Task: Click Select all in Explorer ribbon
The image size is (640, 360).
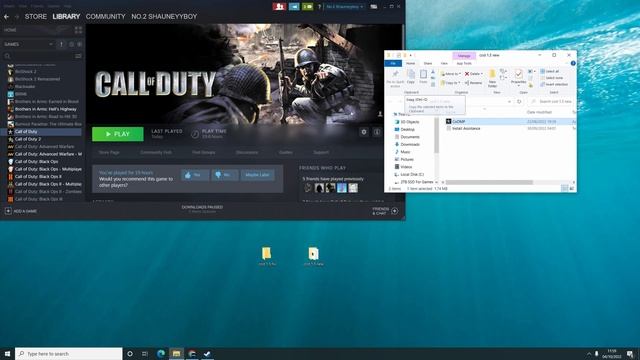Action: pos(549,71)
